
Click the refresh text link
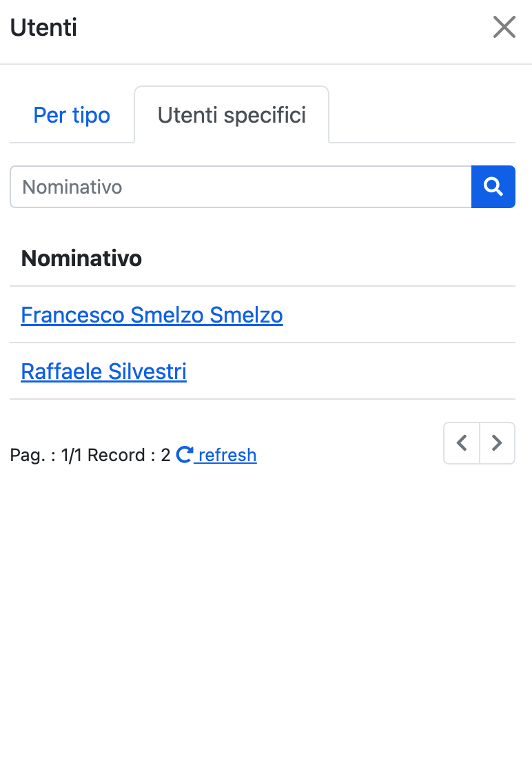click(227, 455)
